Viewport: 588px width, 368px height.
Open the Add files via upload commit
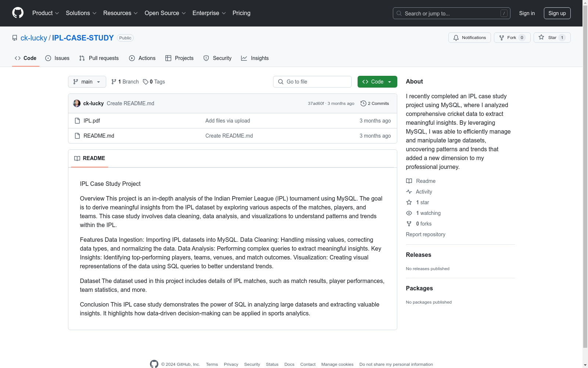point(228,121)
